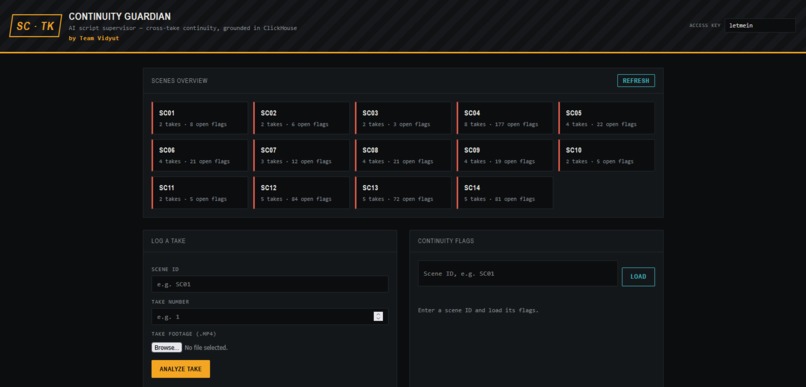Click the SC · TK logo badge
This screenshot has width=806, height=387.
pos(35,26)
